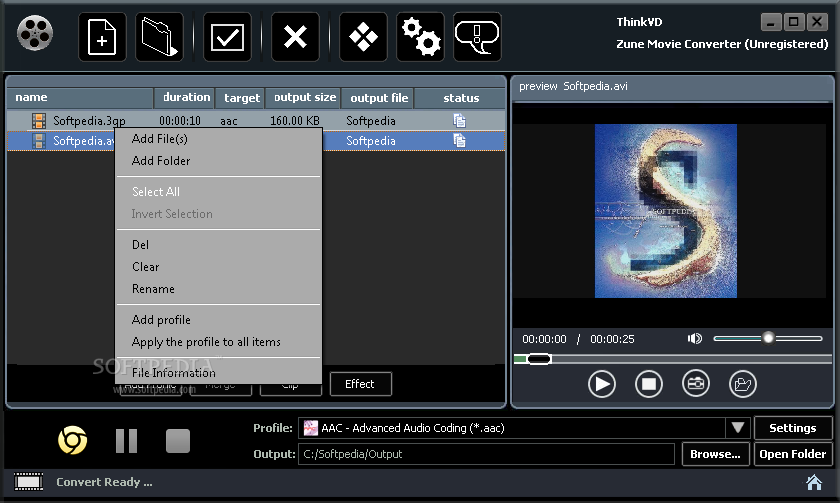The height and width of the screenshot is (503, 840).
Task: Stop the conversion with the square button
Action: pos(178,441)
